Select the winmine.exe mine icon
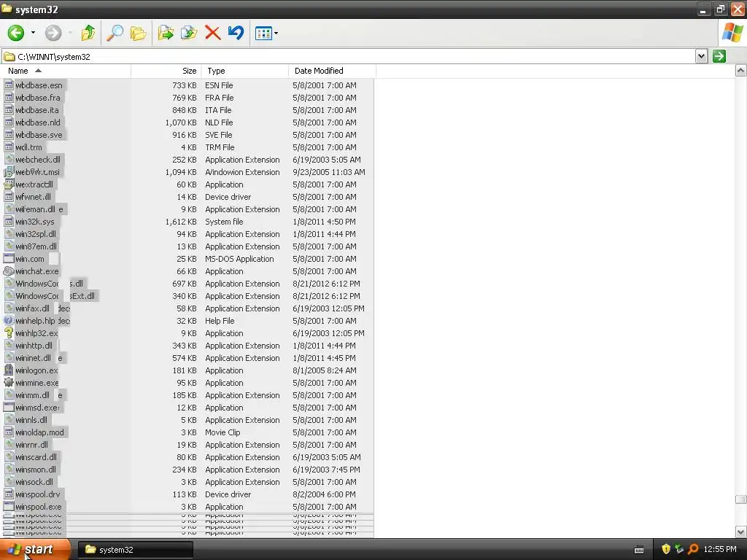Image resolution: width=747 pixels, height=560 pixels. point(8,383)
